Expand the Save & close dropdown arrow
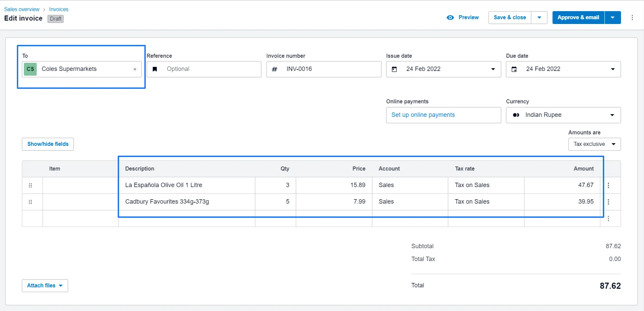This screenshot has height=311, width=644. tap(539, 18)
